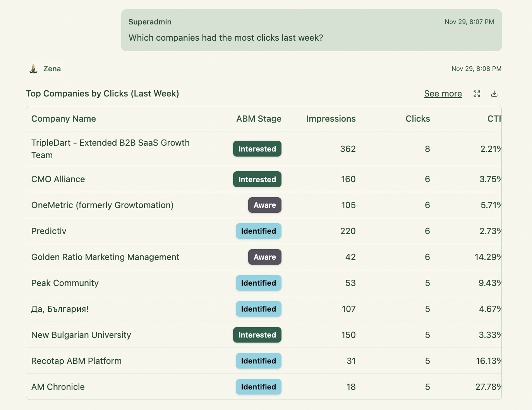Click the Identified badge for Recotap ABM Platform
Viewport: 532px width, 410px height.
click(x=258, y=361)
